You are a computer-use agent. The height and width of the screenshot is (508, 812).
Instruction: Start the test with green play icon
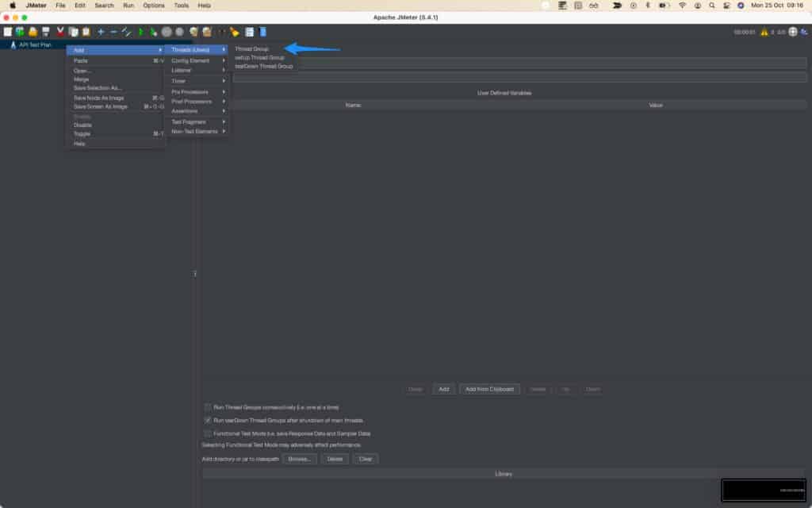pyautogui.click(x=141, y=32)
